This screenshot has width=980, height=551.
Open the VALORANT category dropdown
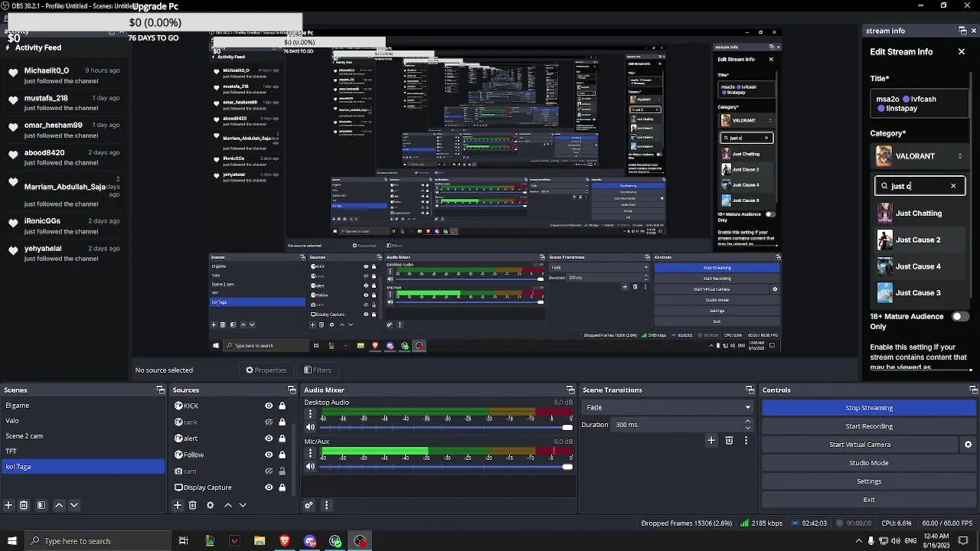click(920, 156)
